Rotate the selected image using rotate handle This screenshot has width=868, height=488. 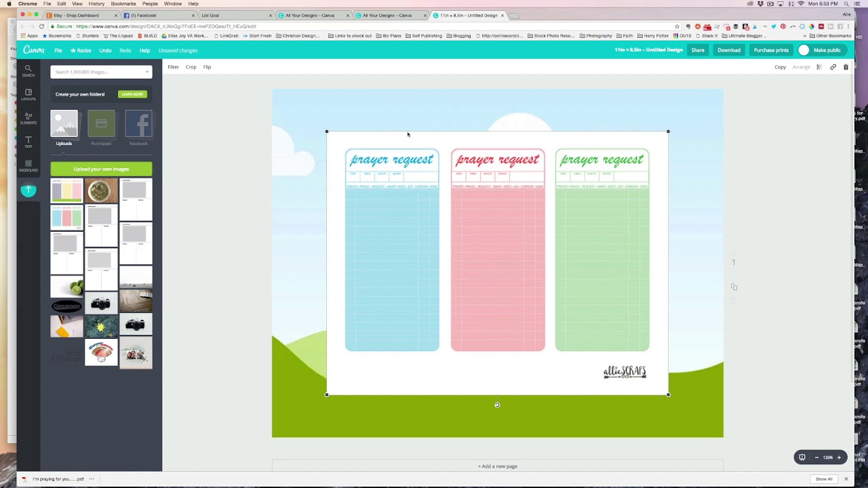[x=497, y=405]
